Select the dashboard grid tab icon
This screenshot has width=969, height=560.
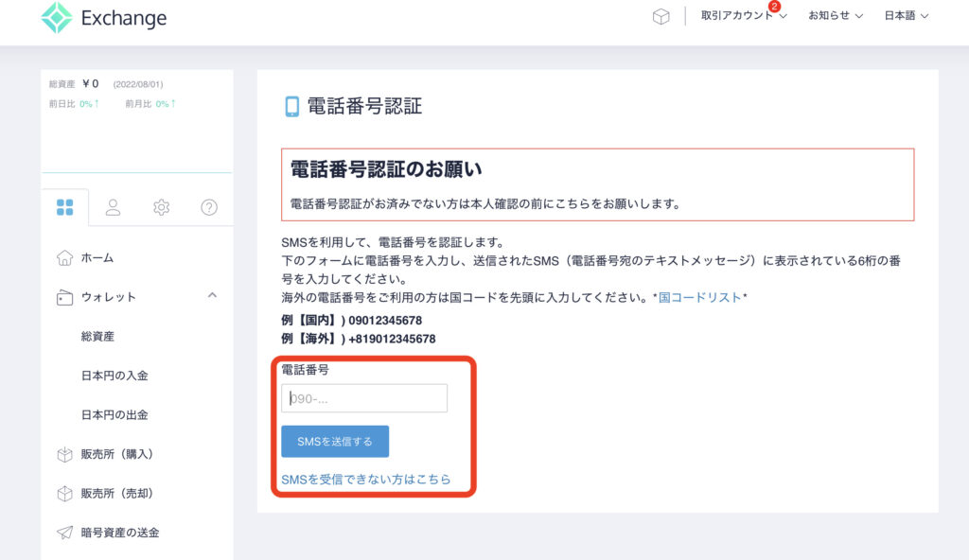64,207
